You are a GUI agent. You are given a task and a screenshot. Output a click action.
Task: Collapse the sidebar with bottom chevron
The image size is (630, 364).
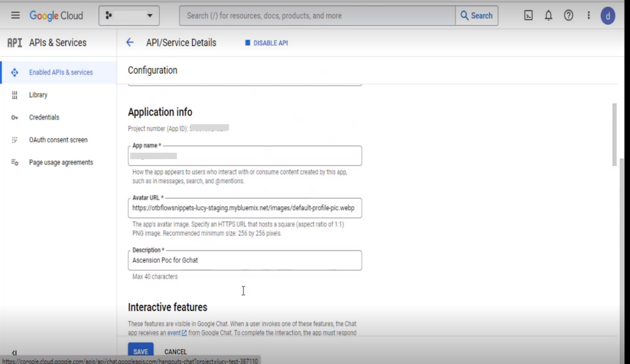pyautogui.click(x=15, y=353)
